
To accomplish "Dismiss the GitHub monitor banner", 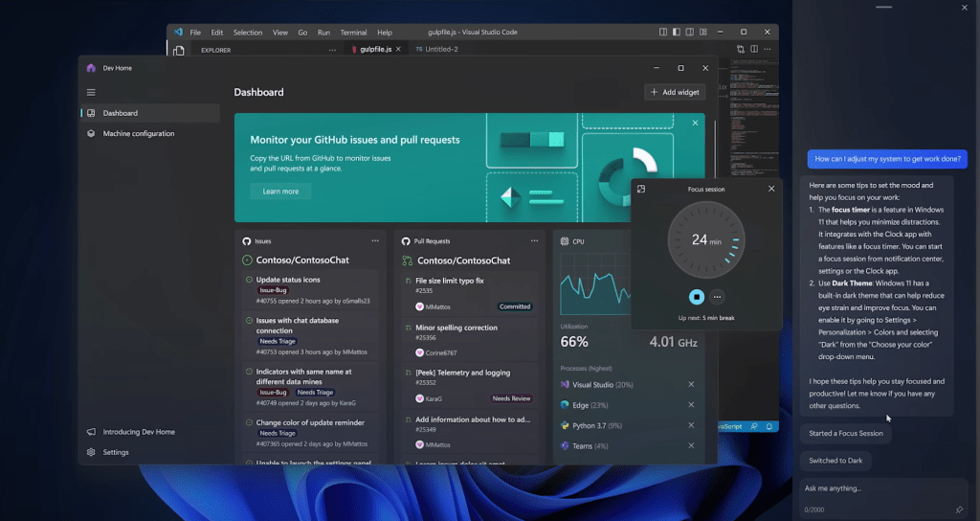I will tap(695, 123).
